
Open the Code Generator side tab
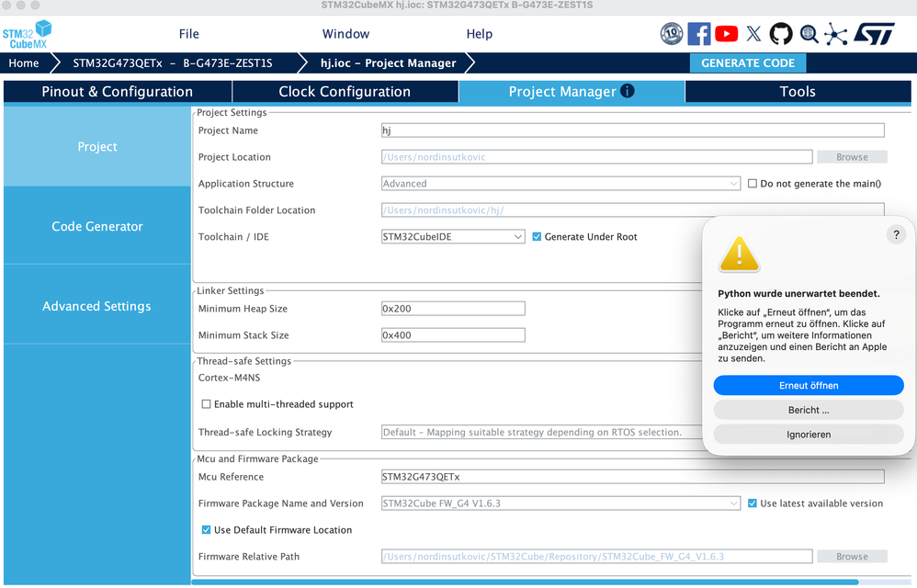97,226
